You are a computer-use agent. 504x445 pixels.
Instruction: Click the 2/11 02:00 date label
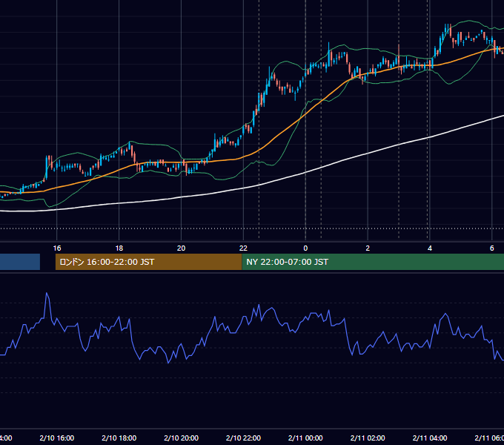[x=368, y=438]
